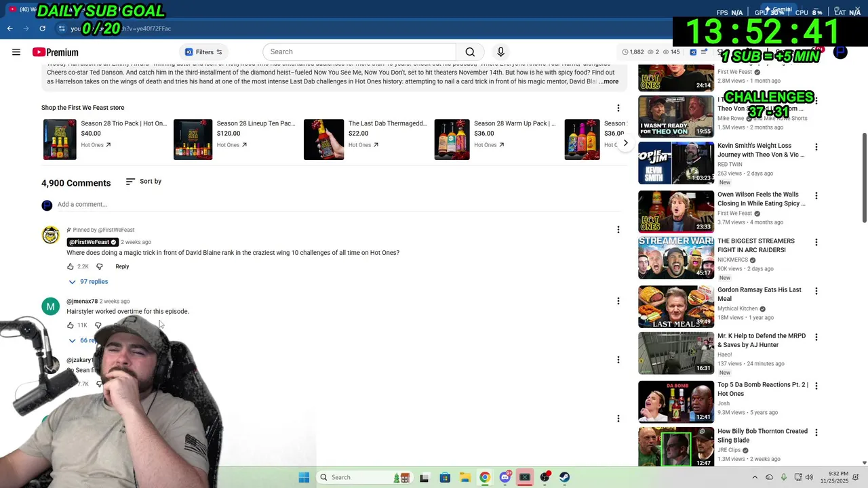Play Theo Von 'I Wasn't Ready' video thumbnail

pyautogui.click(x=675, y=116)
